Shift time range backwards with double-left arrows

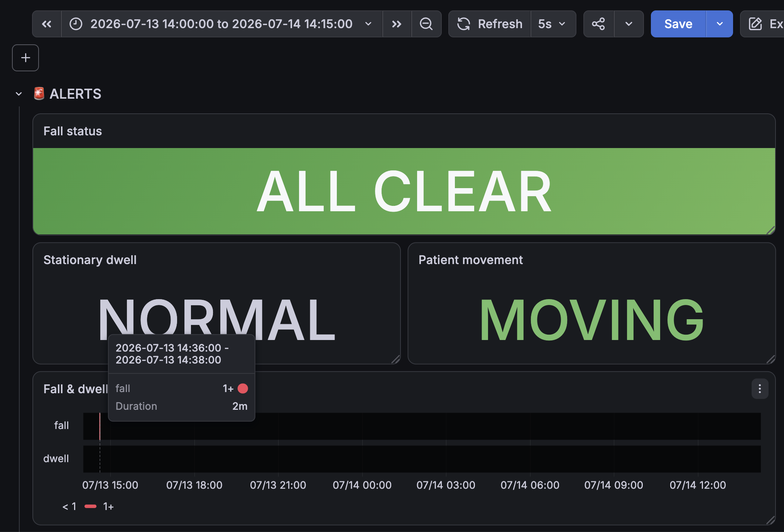pyautogui.click(x=47, y=24)
